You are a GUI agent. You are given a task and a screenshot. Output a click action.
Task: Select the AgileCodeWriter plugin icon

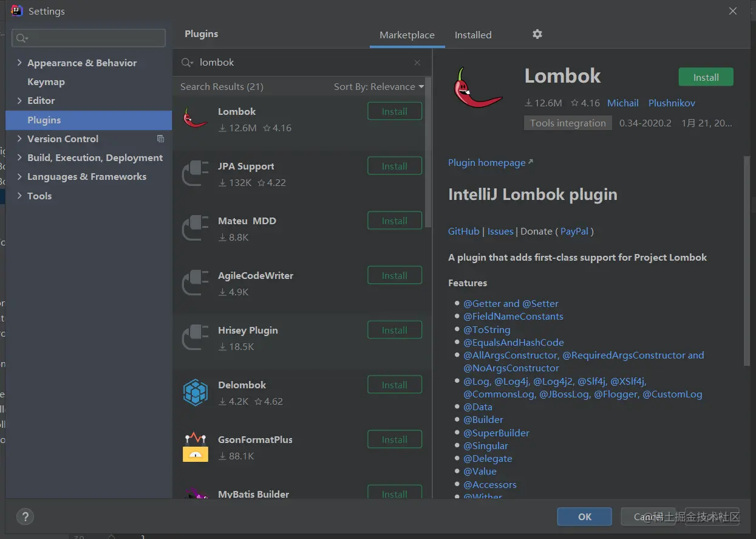(x=196, y=283)
